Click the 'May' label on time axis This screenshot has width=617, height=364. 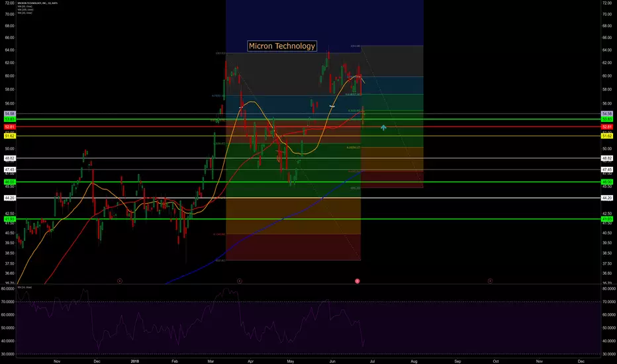tap(291, 361)
